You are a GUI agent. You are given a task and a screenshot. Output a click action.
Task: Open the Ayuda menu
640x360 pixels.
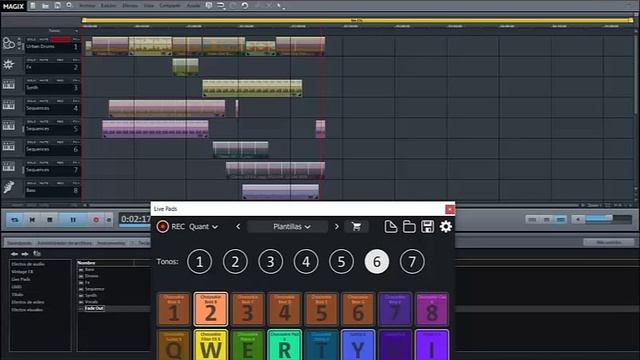(x=193, y=6)
